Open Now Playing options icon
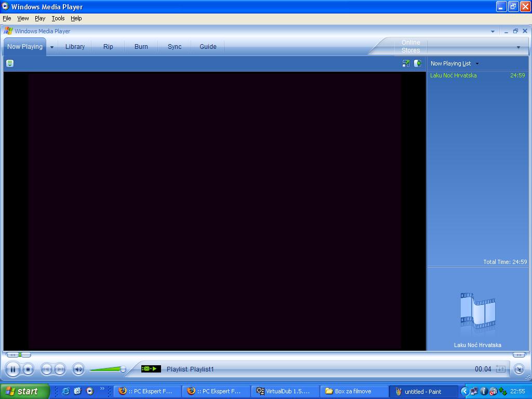The width and height of the screenshot is (532, 399). coord(9,63)
